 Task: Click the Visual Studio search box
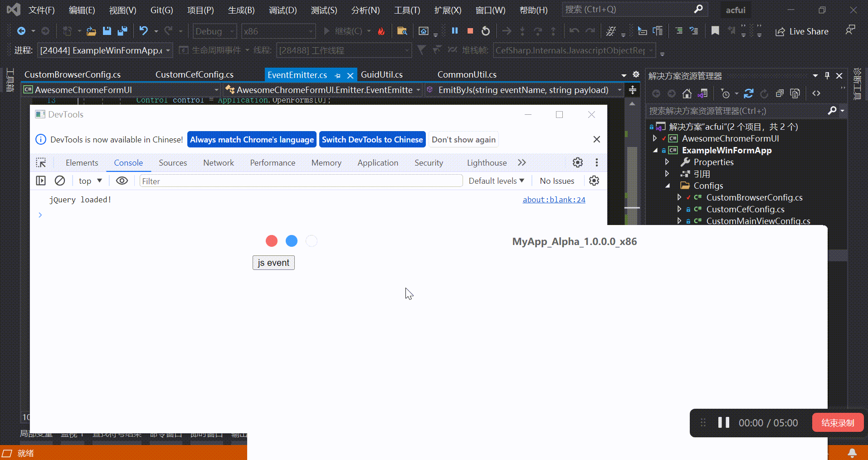(634, 10)
